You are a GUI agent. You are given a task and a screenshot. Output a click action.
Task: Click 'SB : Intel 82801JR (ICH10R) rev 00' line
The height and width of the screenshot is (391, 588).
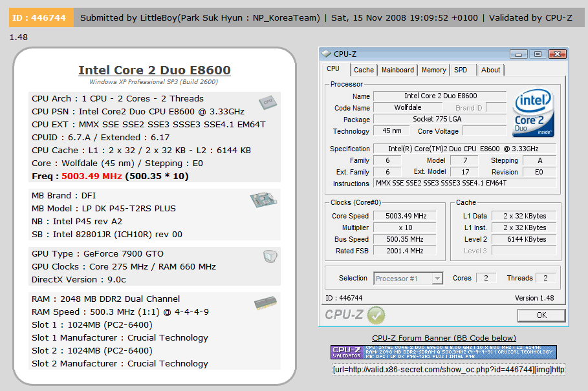pyautogui.click(x=107, y=235)
